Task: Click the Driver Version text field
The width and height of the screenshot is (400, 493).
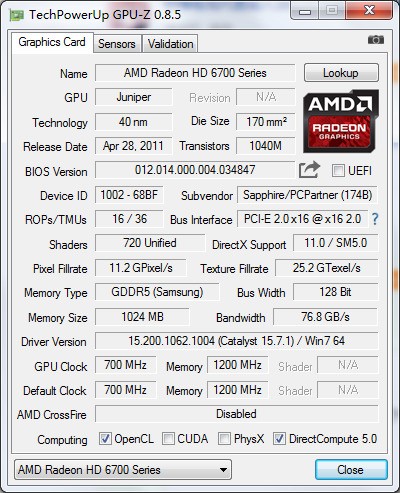Action: click(237, 341)
